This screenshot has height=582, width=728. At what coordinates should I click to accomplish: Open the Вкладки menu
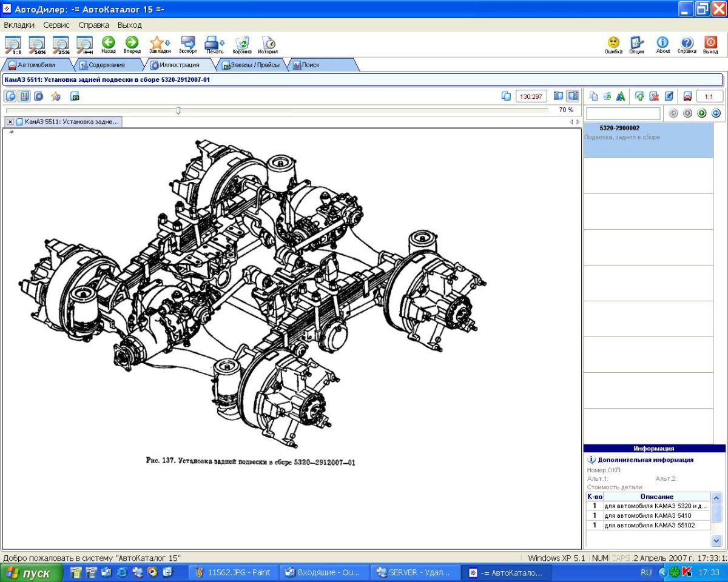pos(19,25)
